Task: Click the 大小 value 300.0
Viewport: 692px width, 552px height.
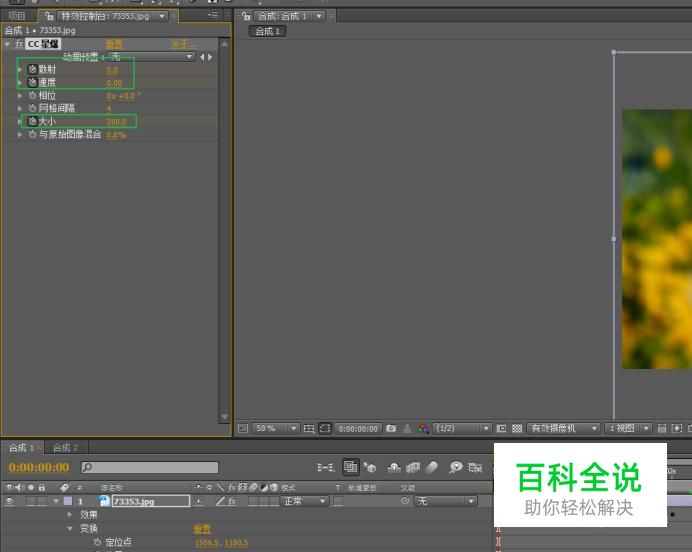Action: [116, 121]
